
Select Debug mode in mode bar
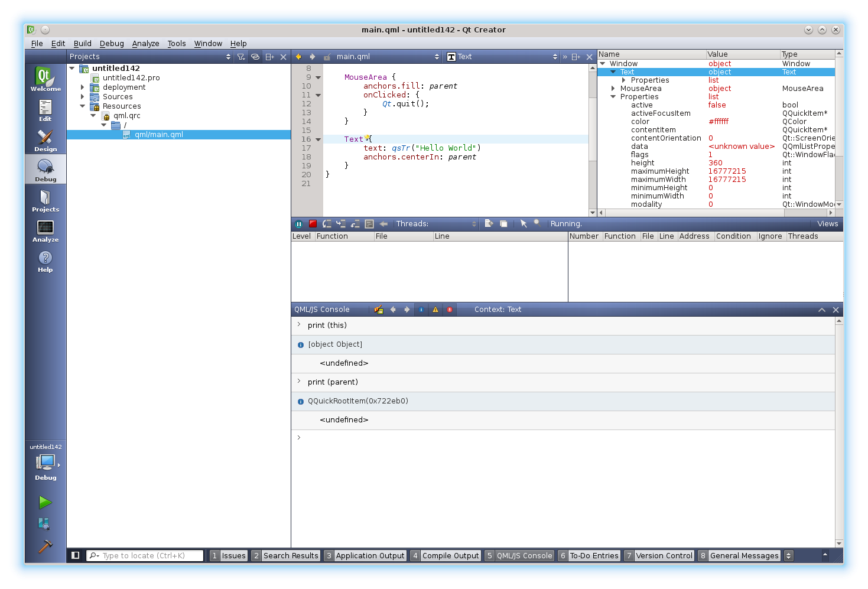click(45, 170)
